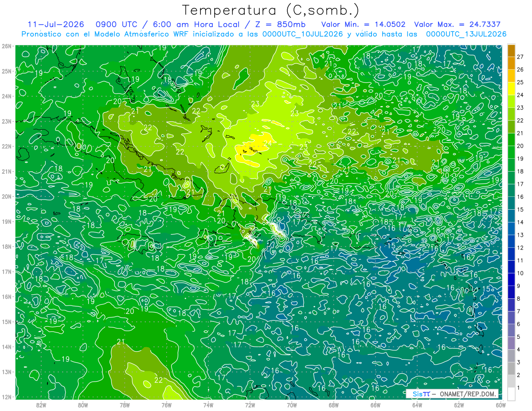Click the 72W longitude axis label

click(250, 405)
